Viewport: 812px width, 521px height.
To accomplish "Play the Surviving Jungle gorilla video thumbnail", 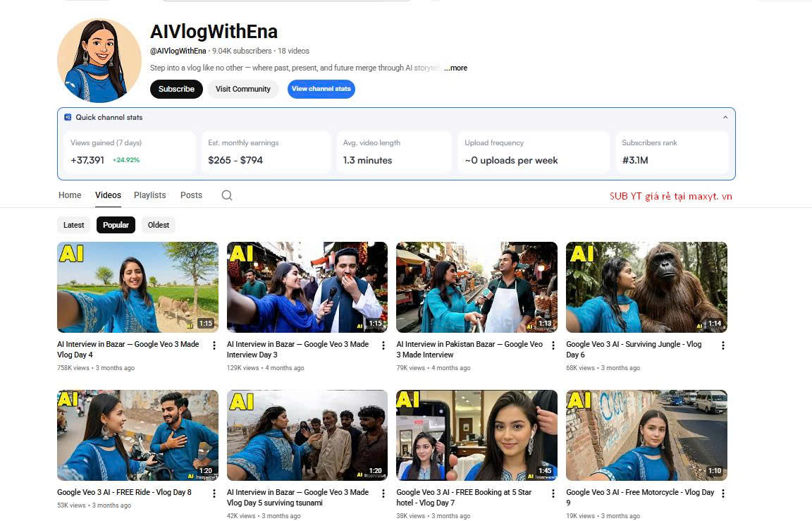I will (646, 287).
